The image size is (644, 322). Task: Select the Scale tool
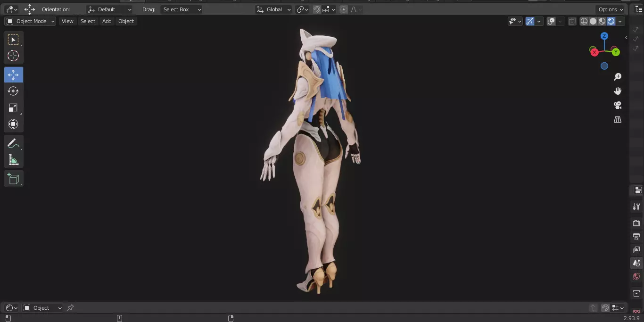(13, 107)
